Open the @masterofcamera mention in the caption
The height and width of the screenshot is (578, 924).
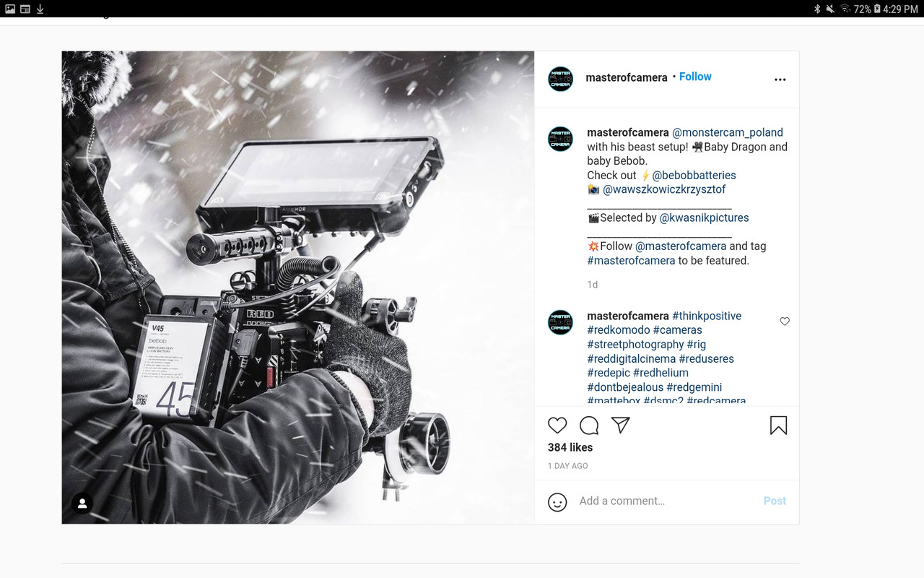681,246
